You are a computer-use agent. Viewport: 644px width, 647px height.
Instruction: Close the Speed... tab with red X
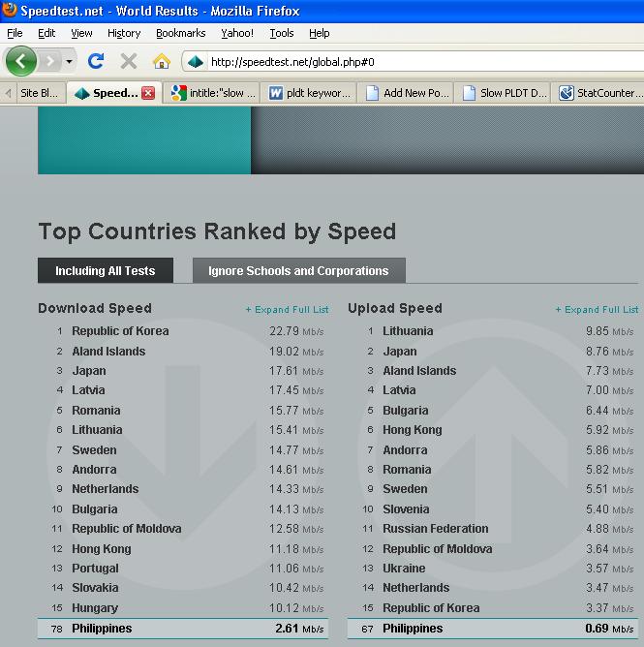coord(148,93)
